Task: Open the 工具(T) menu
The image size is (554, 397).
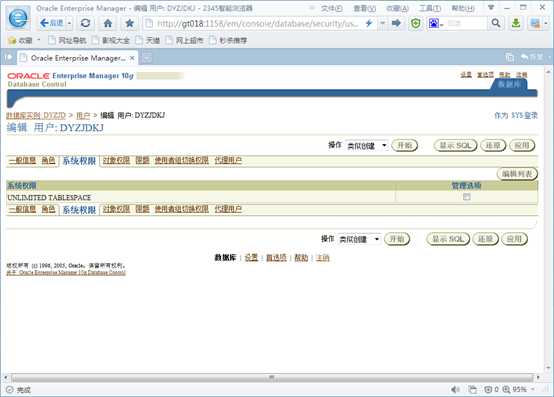Action: click(430, 8)
